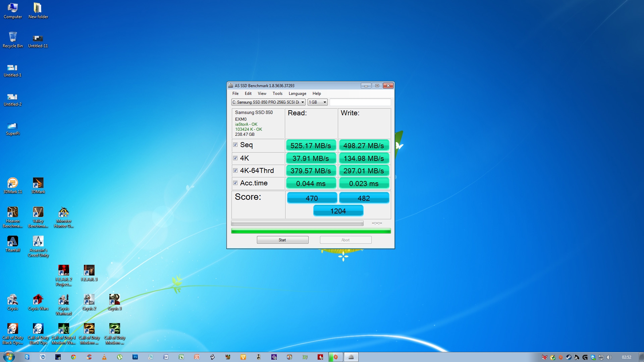The width and height of the screenshot is (644, 362).
Task: Launch the 3DMark 11 shortcut
Action: coord(12,185)
